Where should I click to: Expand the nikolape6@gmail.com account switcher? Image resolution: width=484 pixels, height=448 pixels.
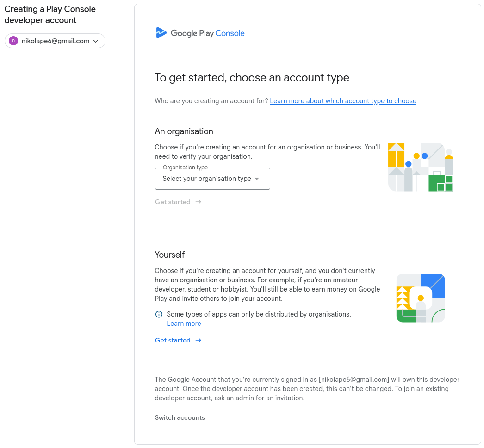click(x=55, y=41)
